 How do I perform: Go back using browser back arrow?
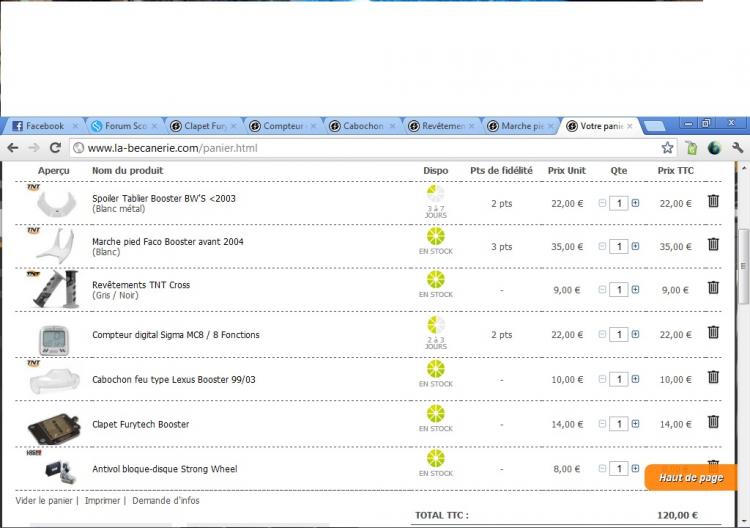[13, 148]
